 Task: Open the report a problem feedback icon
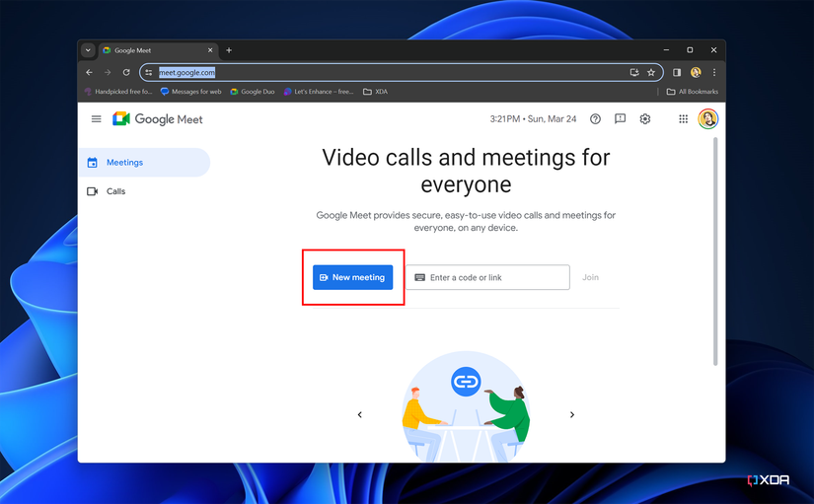(620, 119)
